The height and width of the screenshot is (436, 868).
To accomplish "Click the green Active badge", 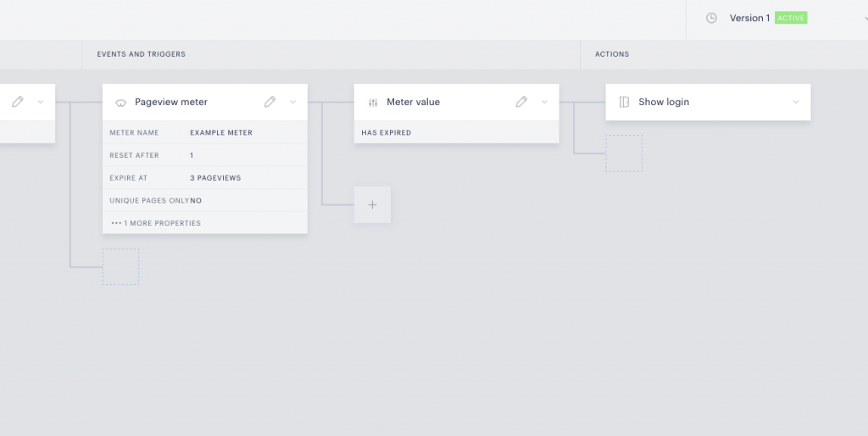I will coord(791,19).
